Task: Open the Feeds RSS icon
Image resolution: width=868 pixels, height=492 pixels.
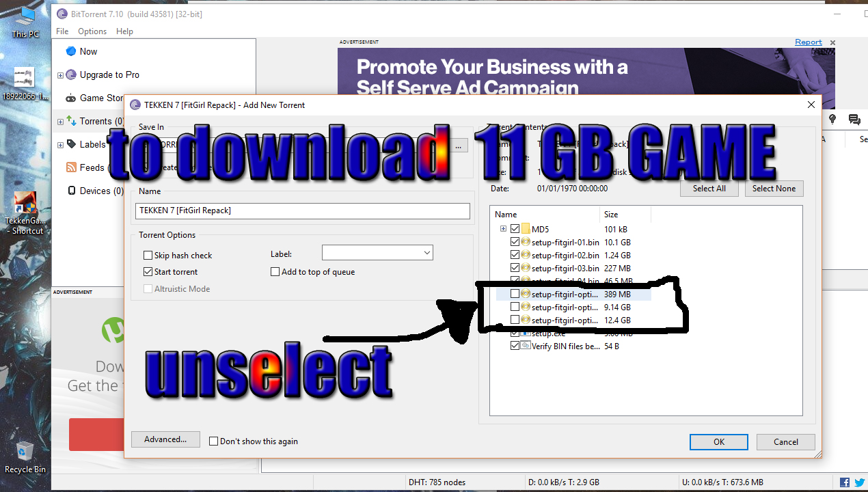Action: (71, 167)
